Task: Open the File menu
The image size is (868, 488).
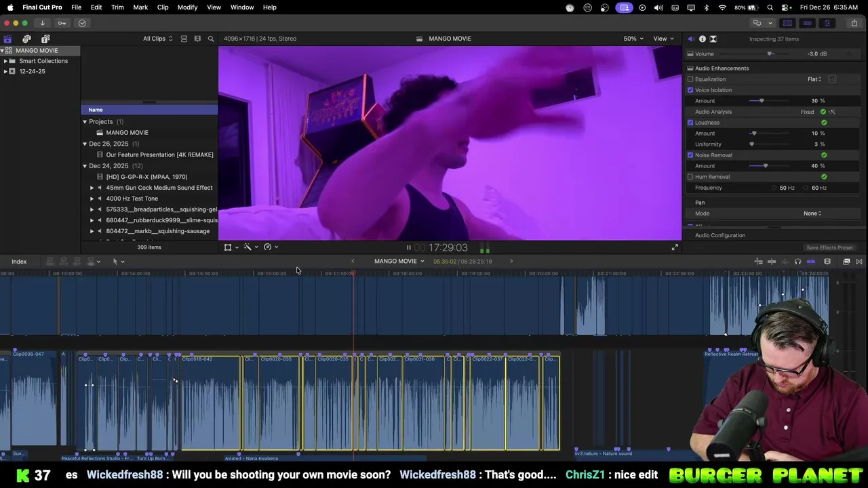Action: point(77,7)
